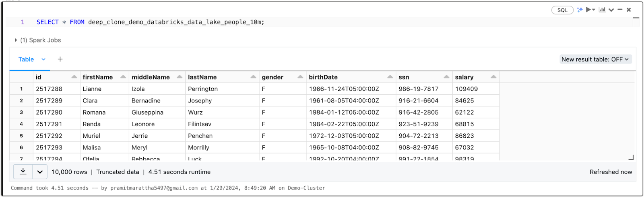Viewport: 644px width, 198px height.
Task: Click ssn cell 916-42-2805
Action: (424, 112)
